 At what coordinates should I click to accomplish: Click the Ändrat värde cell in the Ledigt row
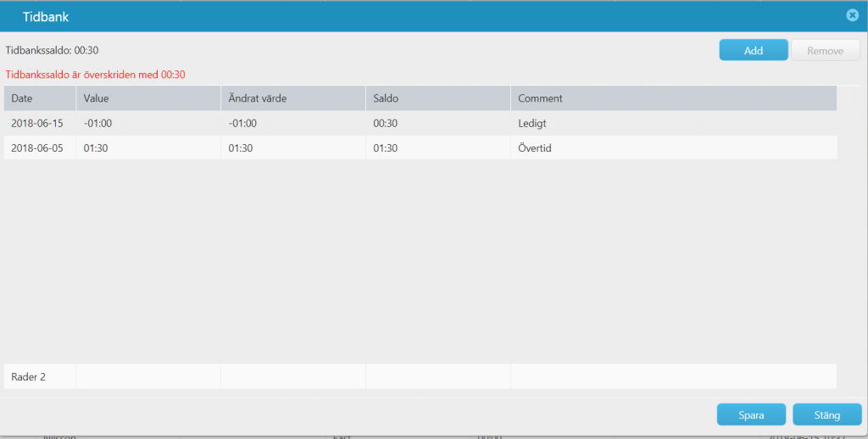point(293,124)
